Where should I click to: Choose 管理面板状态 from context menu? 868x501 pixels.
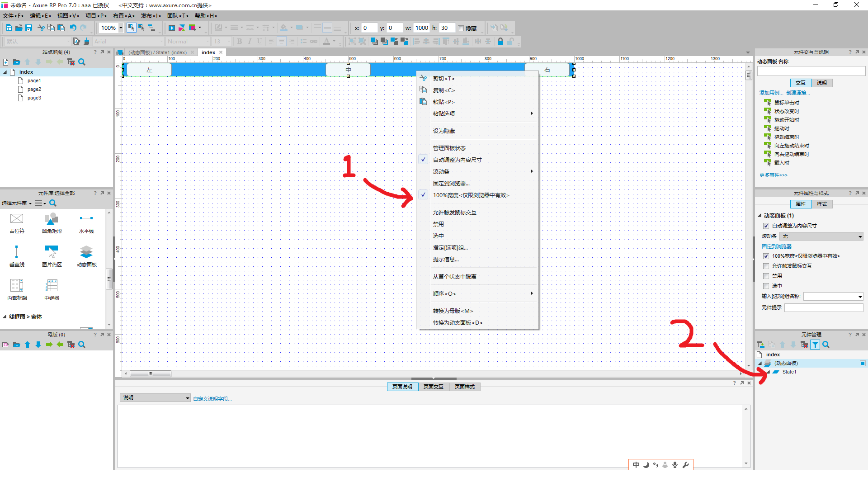coord(449,148)
